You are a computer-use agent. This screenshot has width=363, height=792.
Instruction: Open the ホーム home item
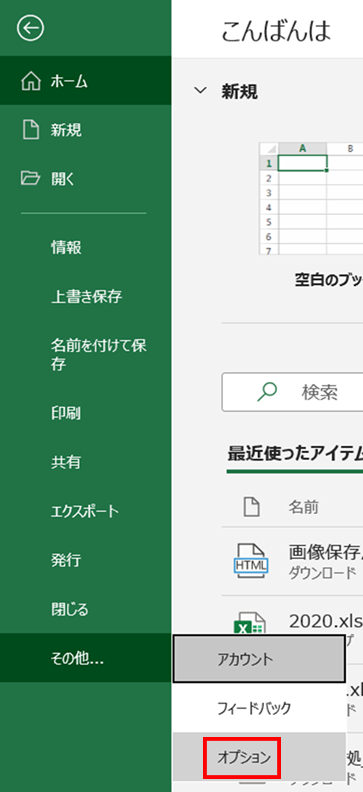point(85,81)
